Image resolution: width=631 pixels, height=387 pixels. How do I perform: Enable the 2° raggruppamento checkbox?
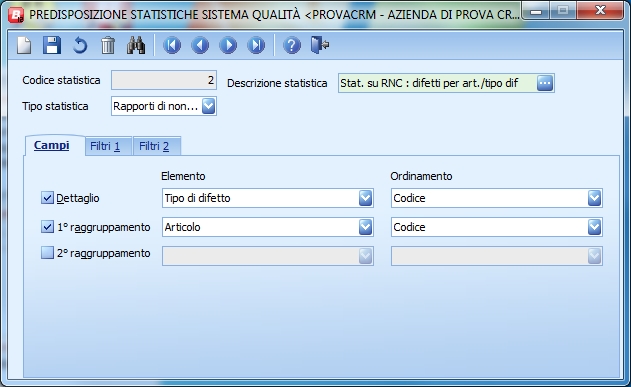coord(47,253)
